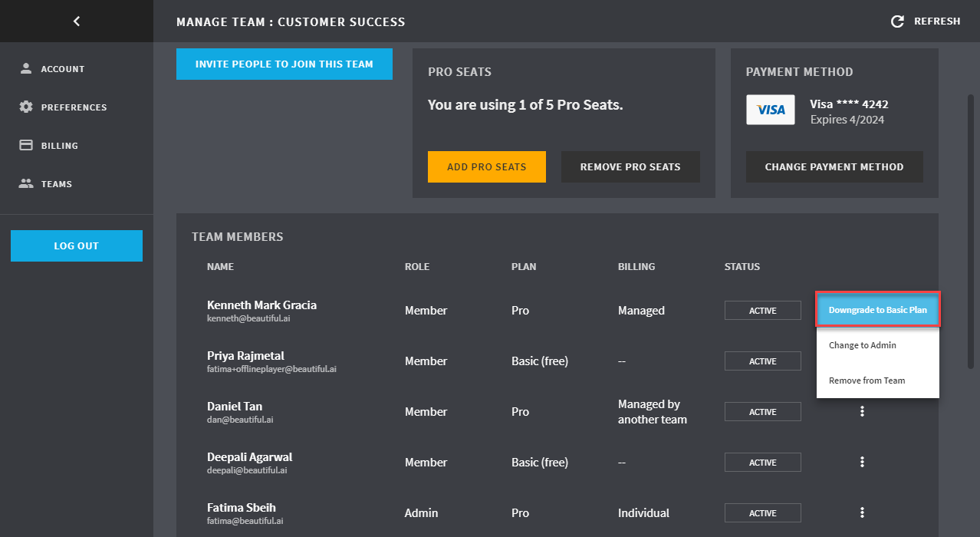Screen dimensions: 980x537
Task: Click 'Expires 4/2024' text
Action: tap(846, 120)
